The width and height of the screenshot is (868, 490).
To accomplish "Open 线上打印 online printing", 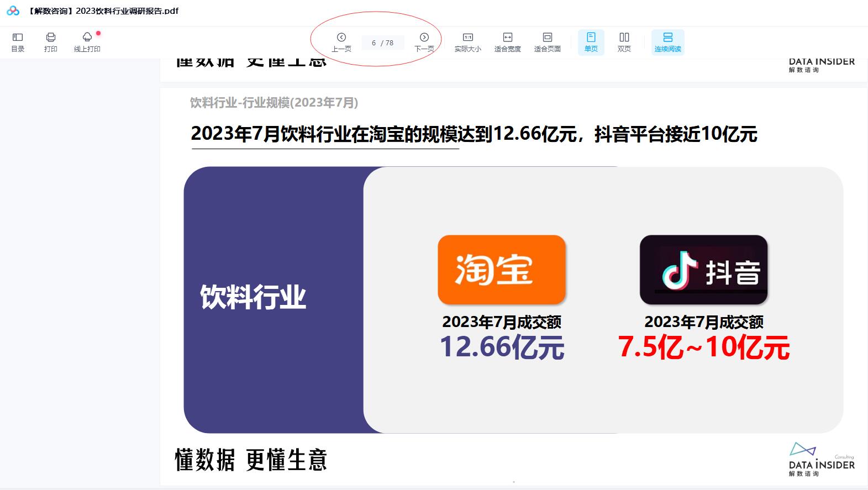I will tap(87, 42).
